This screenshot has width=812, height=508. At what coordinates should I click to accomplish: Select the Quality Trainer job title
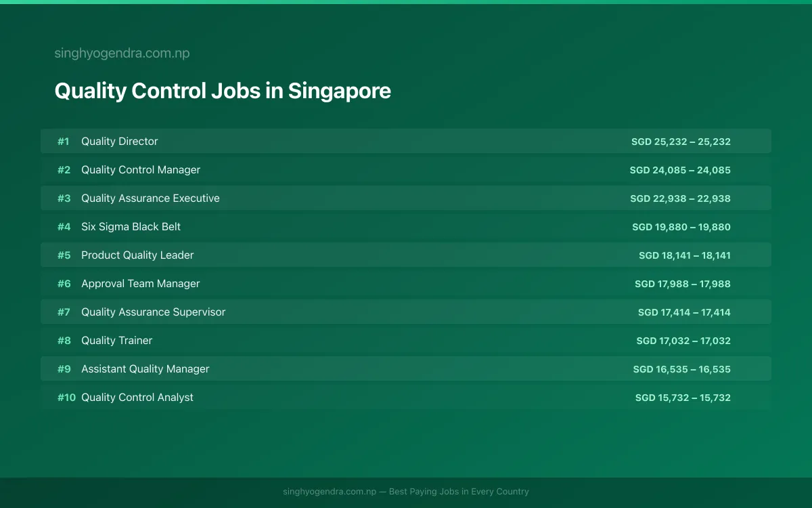(116, 341)
